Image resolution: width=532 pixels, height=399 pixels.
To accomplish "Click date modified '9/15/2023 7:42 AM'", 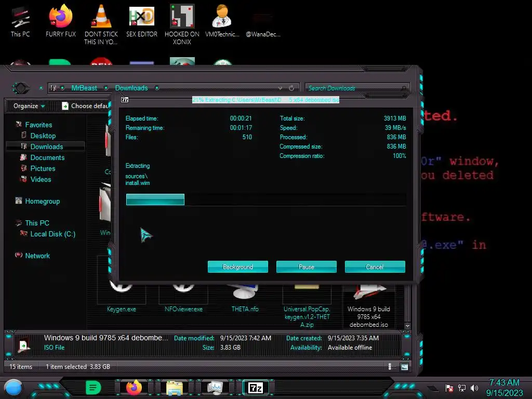I will (x=246, y=338).
